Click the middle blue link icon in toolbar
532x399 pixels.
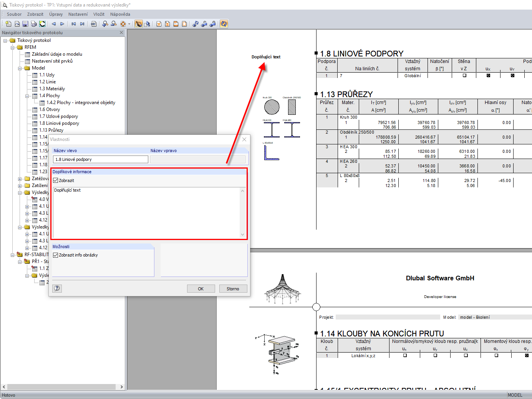point(204,24)
